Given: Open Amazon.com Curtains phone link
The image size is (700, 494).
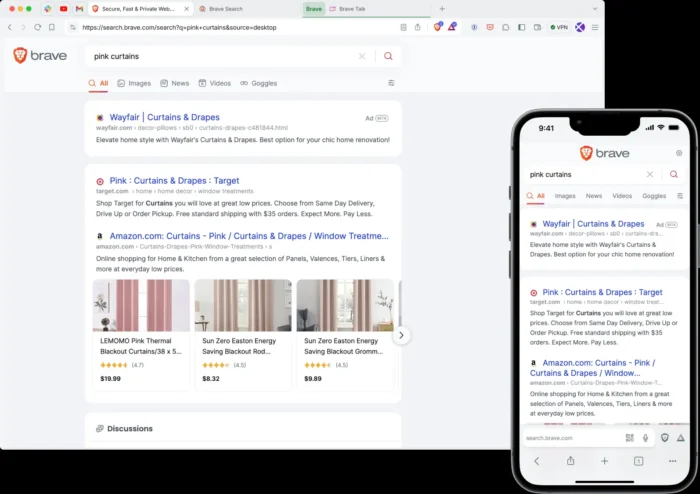Looking at the screenshot, I should click(592, 368).
